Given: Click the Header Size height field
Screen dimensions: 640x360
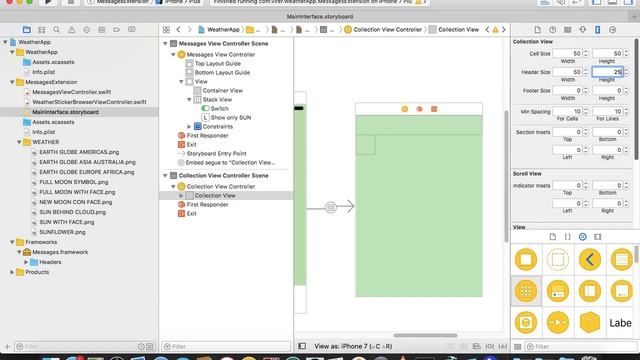Looking at the screenshot, I should click(x=608, y=72).
